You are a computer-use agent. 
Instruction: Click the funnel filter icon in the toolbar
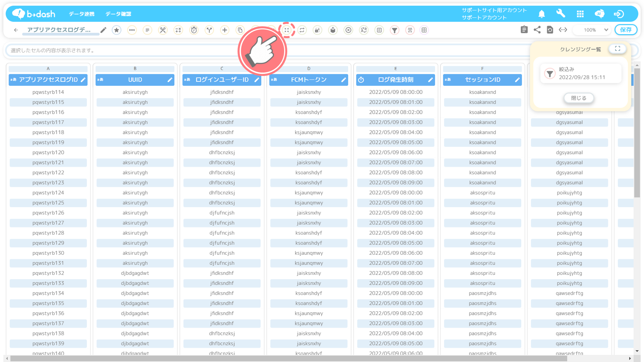[x=395, y=30]
